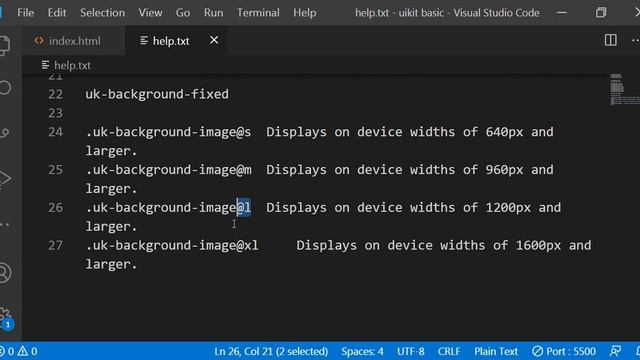This screenshot has width=640, height=360.
Task: Open the View menu
Action: 150,13
